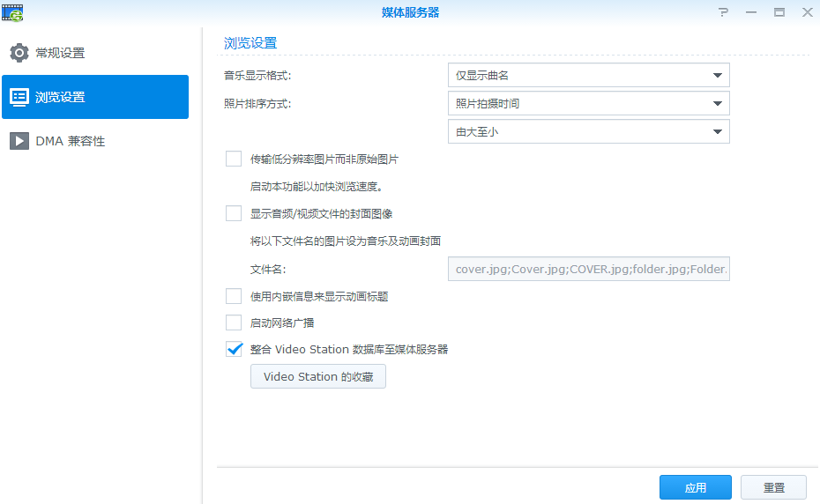
Task: Uncheck 整合 Video Station 数据库 checkbox
Action: (x=234, y=349)
